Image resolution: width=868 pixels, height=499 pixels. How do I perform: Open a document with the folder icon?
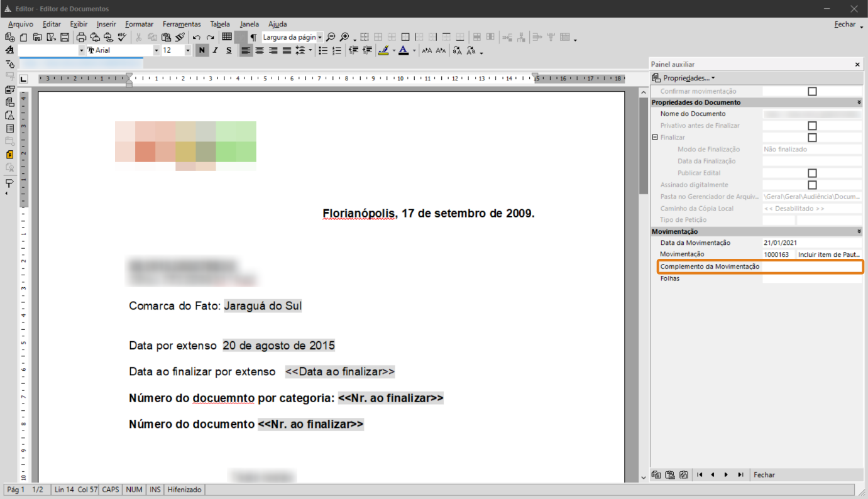pyautogui.click(x=37, y=37)
